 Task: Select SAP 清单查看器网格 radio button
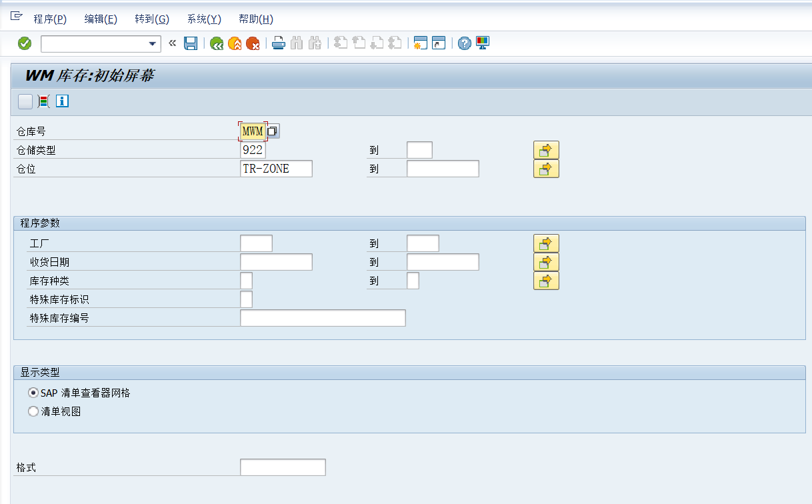click(33, 393)
